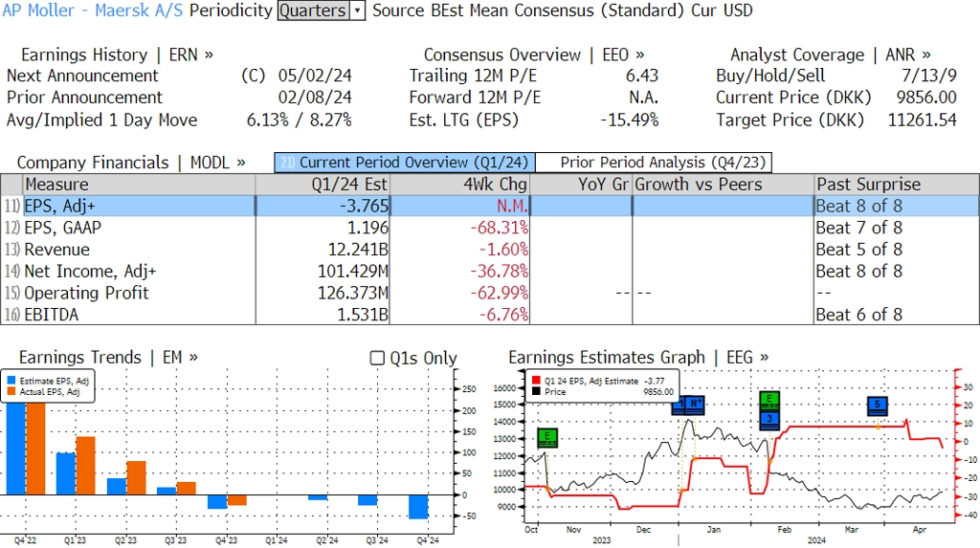Click the blue Q3'24 estimate EPS bar
Screen dimensions: 980x548
click(367, 500)
